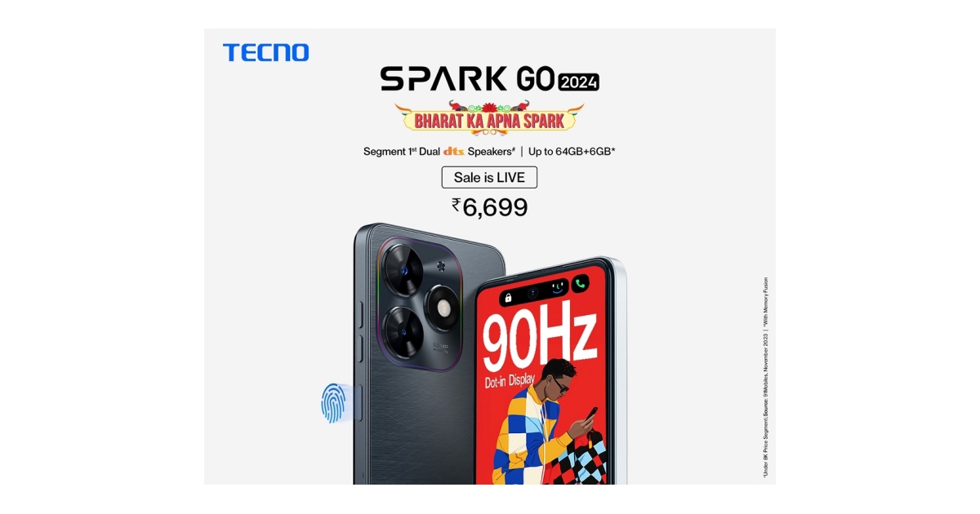Select the green call icon on phone screen
This screenshot has width=980, height=514.
pos(581,286)
